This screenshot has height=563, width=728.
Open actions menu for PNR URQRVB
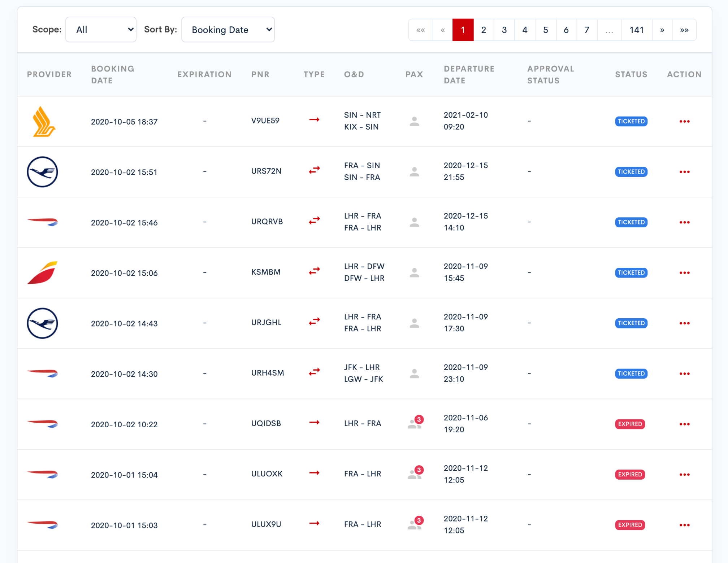(x=684, y=222)
